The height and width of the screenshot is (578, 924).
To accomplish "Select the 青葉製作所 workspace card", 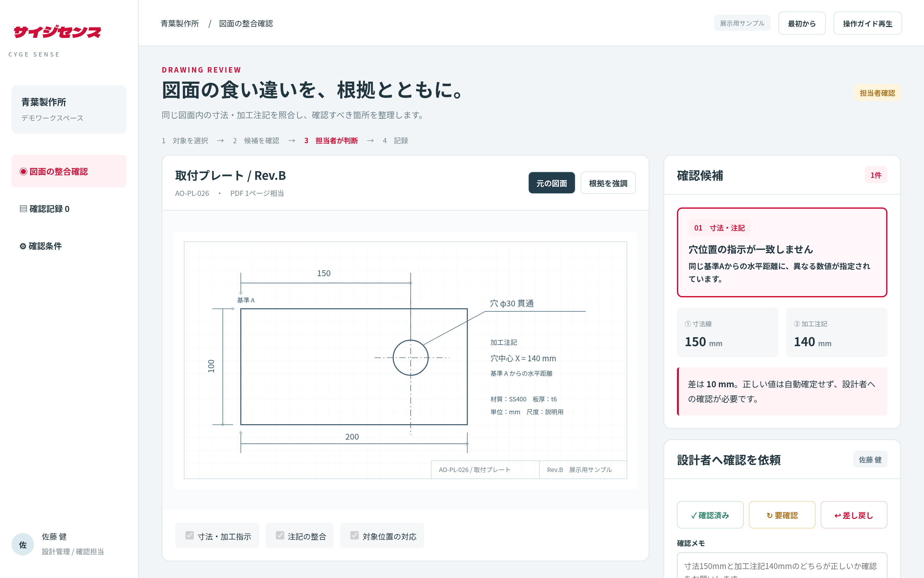I will pyautogui.click(x=69, y=109).
